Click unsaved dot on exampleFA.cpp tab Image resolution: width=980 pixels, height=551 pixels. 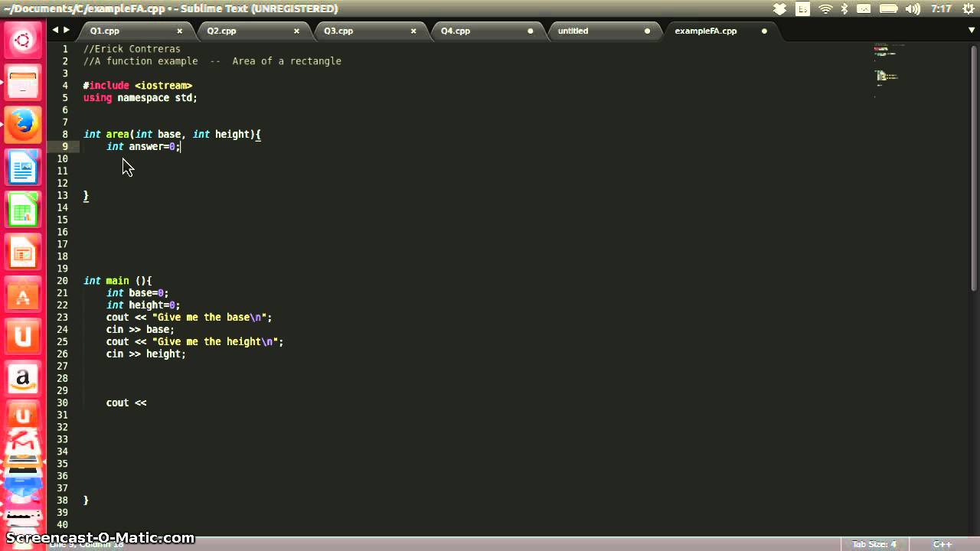[x=764, y=31]
